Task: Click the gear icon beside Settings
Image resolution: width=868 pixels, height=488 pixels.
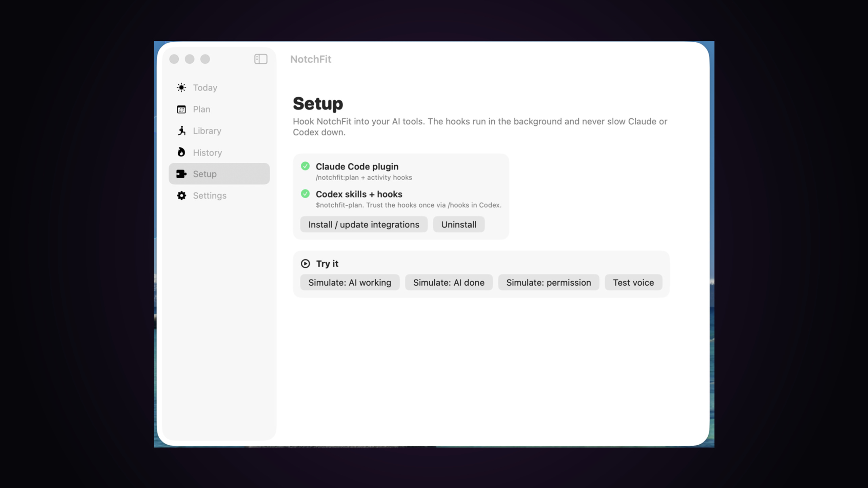Action: [x=181, y=196]
